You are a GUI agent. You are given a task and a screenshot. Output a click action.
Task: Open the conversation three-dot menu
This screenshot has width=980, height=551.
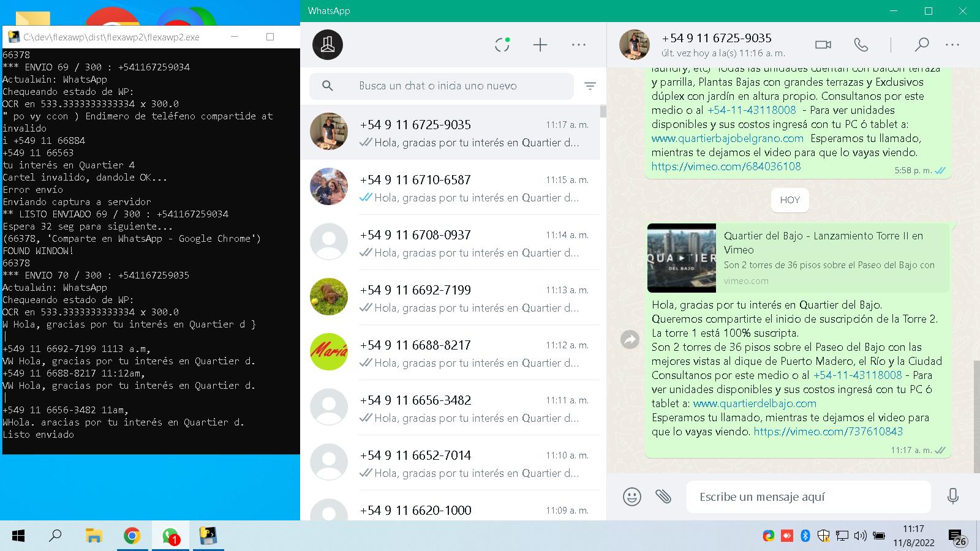pos(952,45)
